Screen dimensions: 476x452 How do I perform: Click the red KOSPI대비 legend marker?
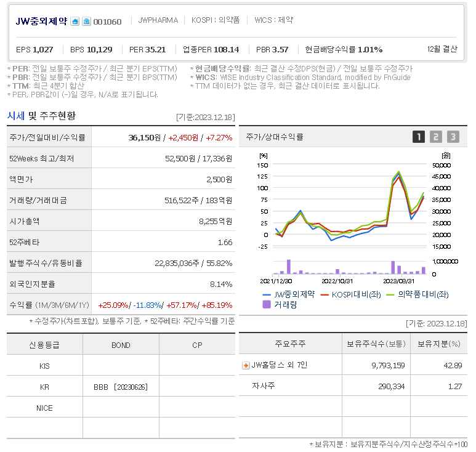point(325,295)
